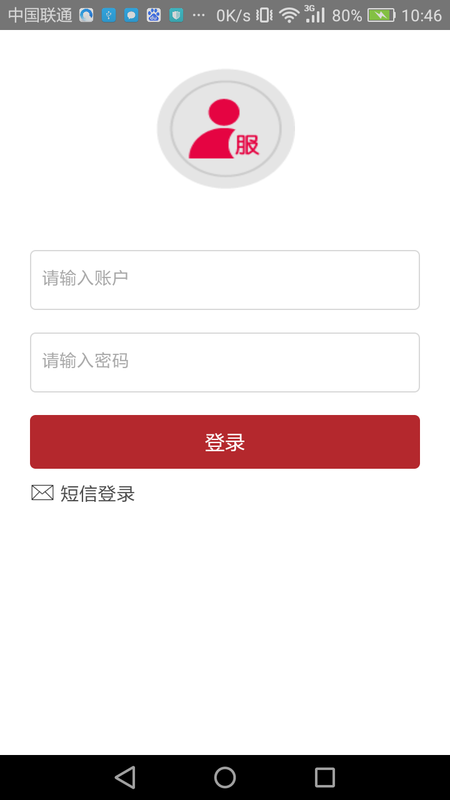Open the 短信登录 SMS login link
450x800 pixels.
(x=97, y=493)
